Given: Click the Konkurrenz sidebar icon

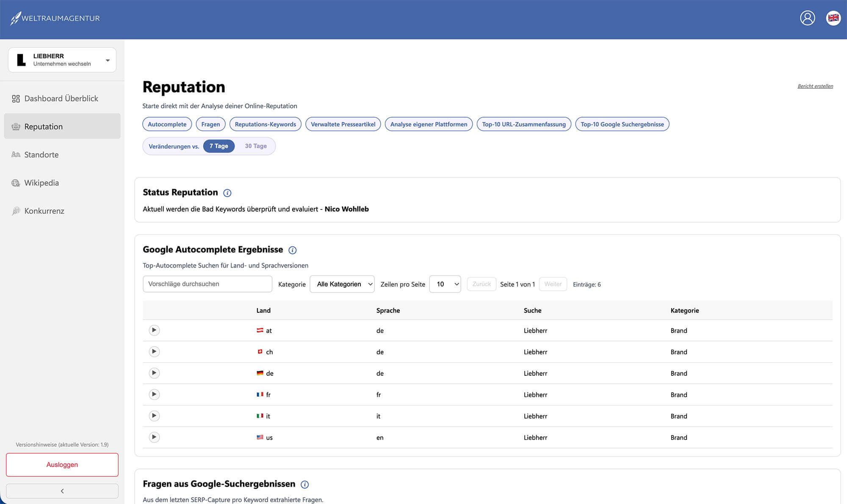Looking at the screenshot, I should (x=16, y=211).
